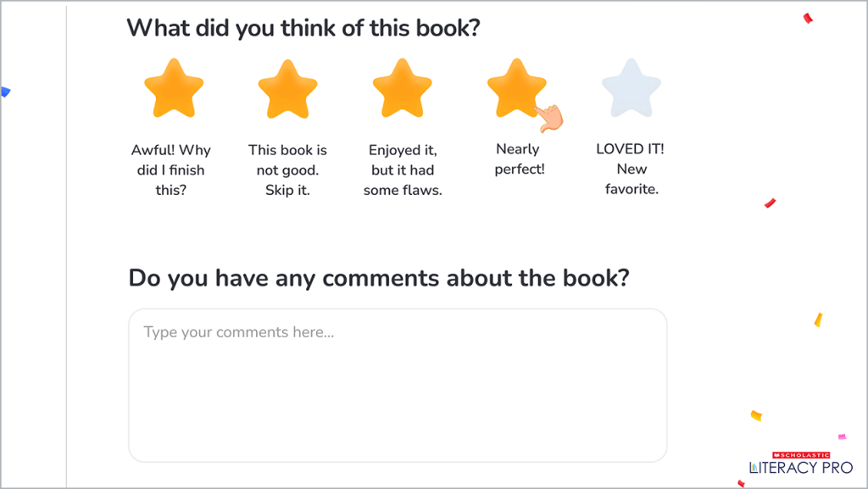Choose 'This book is not good. Skip it.'
868x489 pixels.
287,169
